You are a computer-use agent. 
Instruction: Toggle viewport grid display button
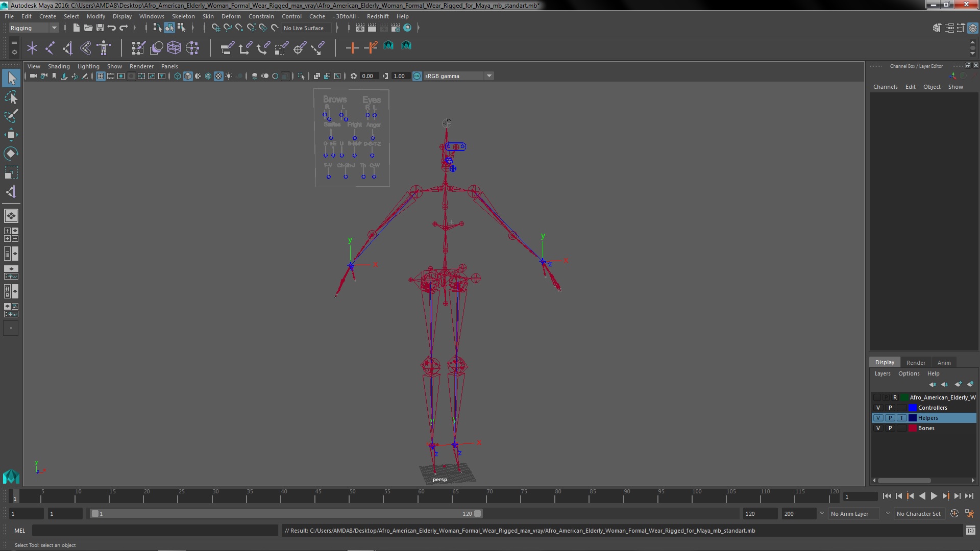tap(101, 76)
